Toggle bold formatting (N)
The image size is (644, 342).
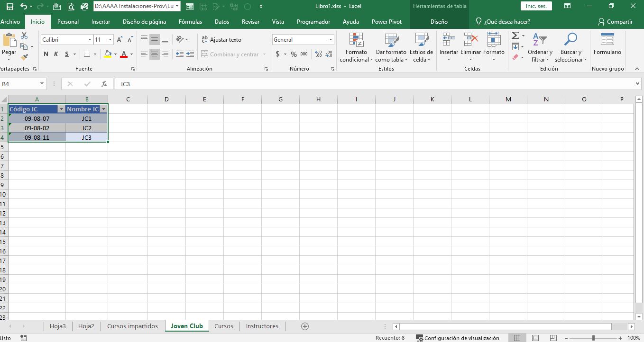pos(46,54)
